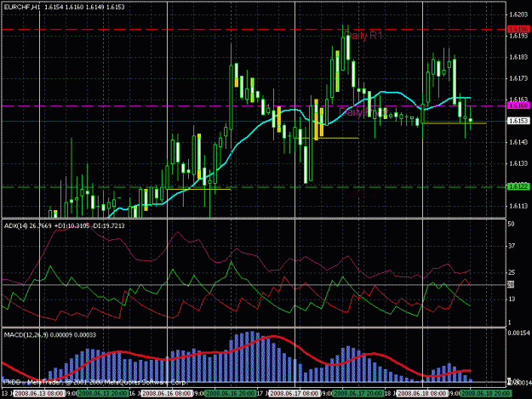The height and width of the screenshot is (399, 532).
Task: Click the 1.6173 price scale value
Action: click(x=518, y=78)
